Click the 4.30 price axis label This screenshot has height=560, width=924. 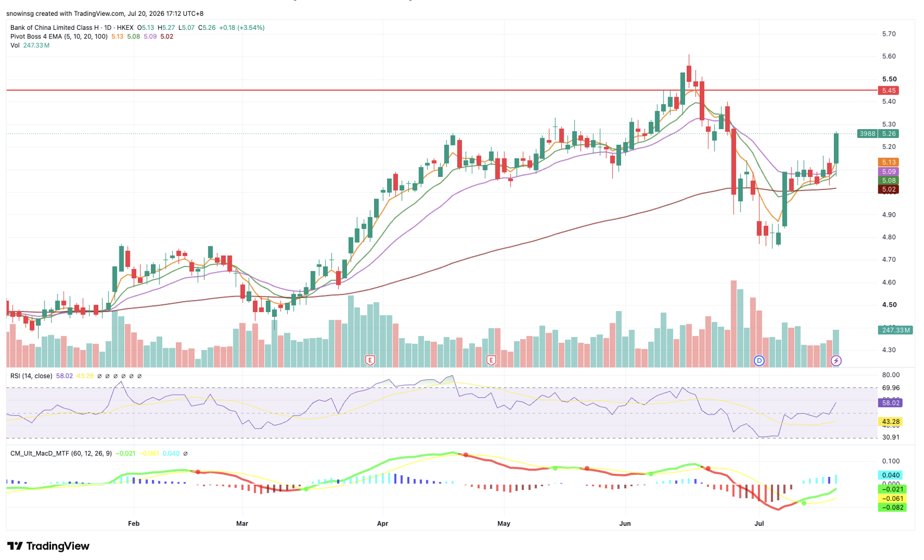889,350
